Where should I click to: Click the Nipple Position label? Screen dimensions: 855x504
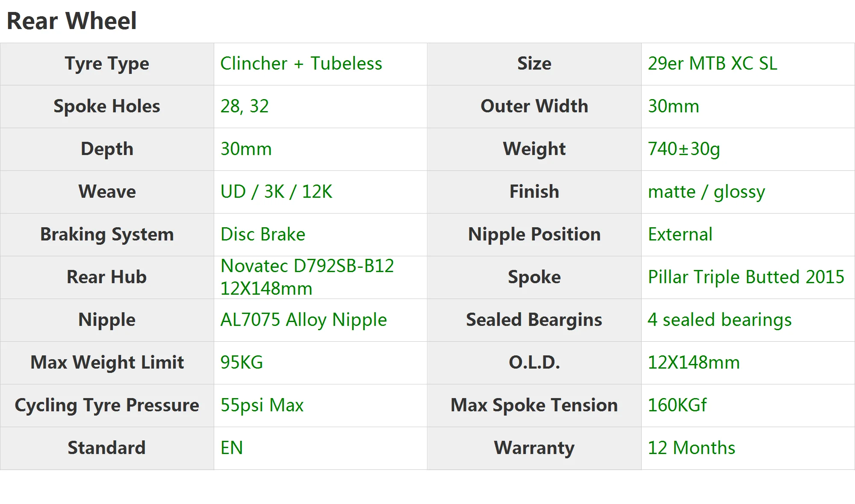point(534,234)
